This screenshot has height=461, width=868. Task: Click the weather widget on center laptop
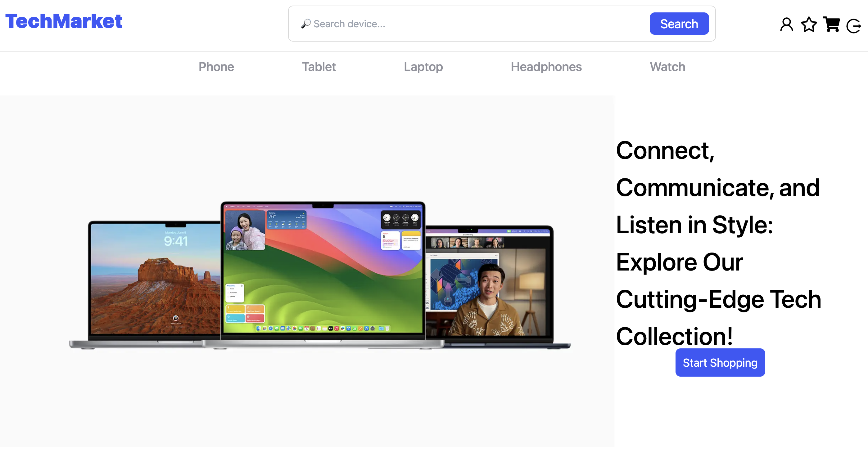tap(287, 220)
